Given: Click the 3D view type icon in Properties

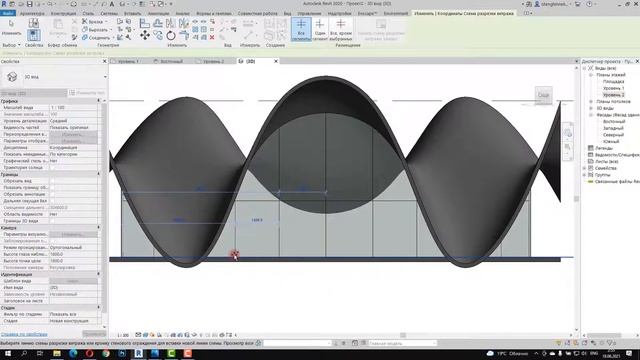Looking at the screenshot, I should (12, 77).
